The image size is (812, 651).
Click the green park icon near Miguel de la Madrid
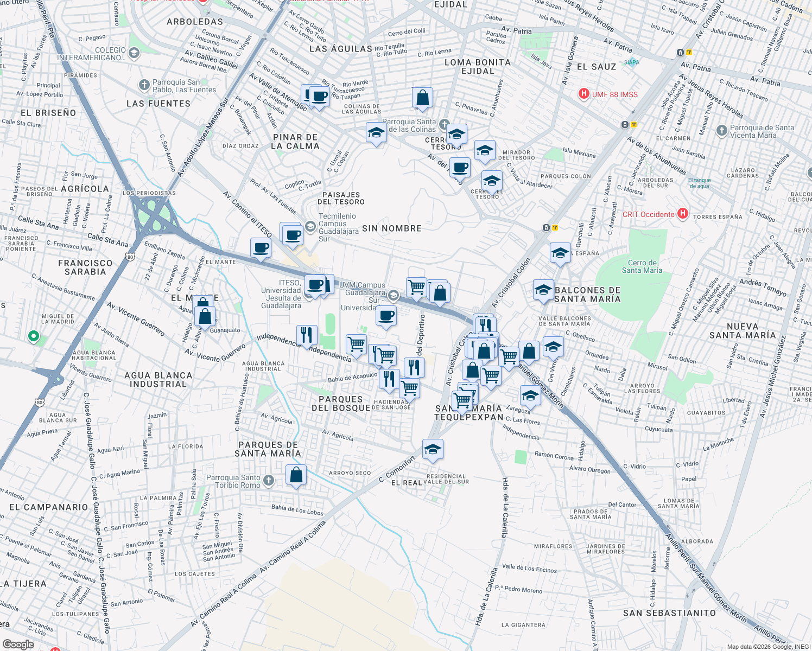(x=34, y=337)
